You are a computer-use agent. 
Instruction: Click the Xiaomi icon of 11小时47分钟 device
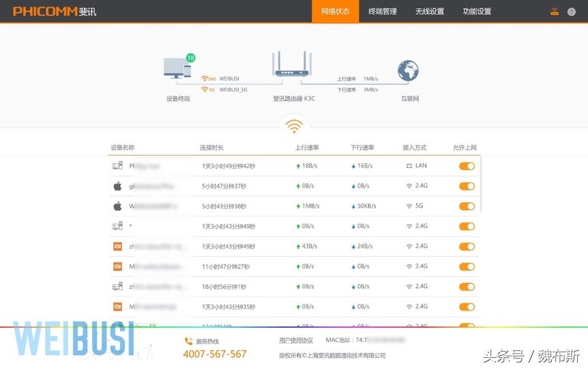(x=117, y=266)
